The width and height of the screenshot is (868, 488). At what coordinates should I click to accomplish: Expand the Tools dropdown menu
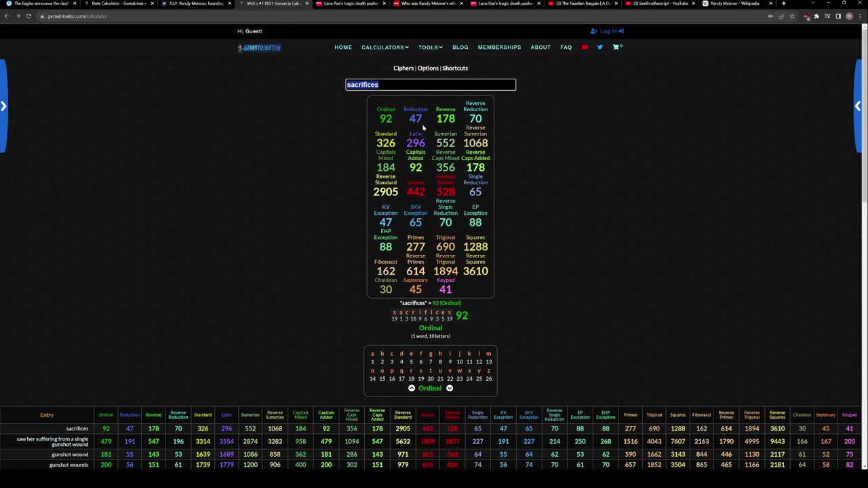coord(431,47)
